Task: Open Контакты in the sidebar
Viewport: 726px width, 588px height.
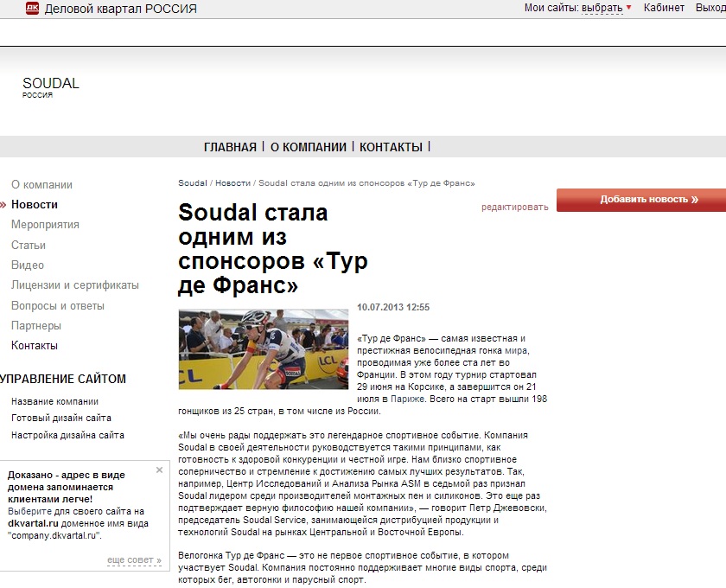Action: coord(35,346)
